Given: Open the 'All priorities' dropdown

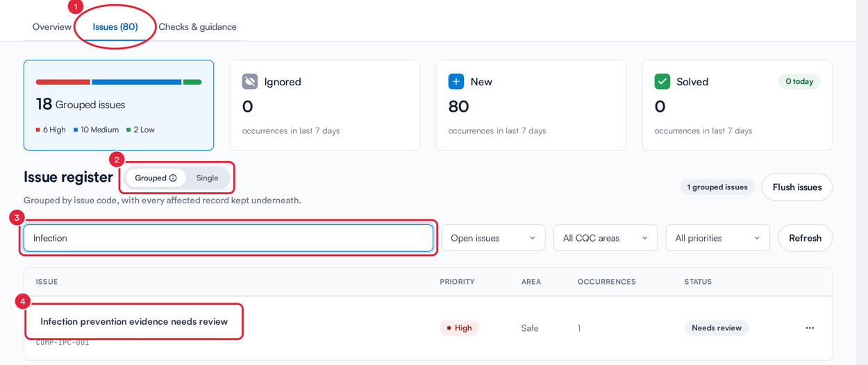Looking at the screenshot, I should 718,238.
